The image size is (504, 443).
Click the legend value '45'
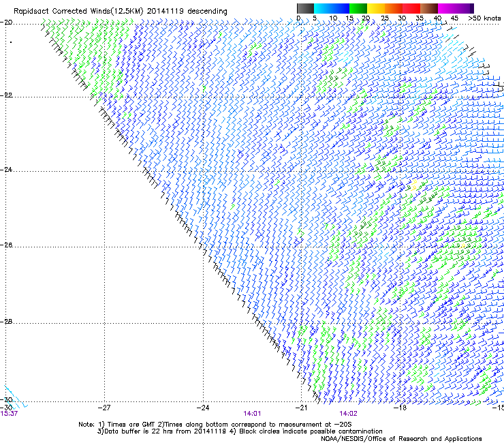click(x=454, y=18)
